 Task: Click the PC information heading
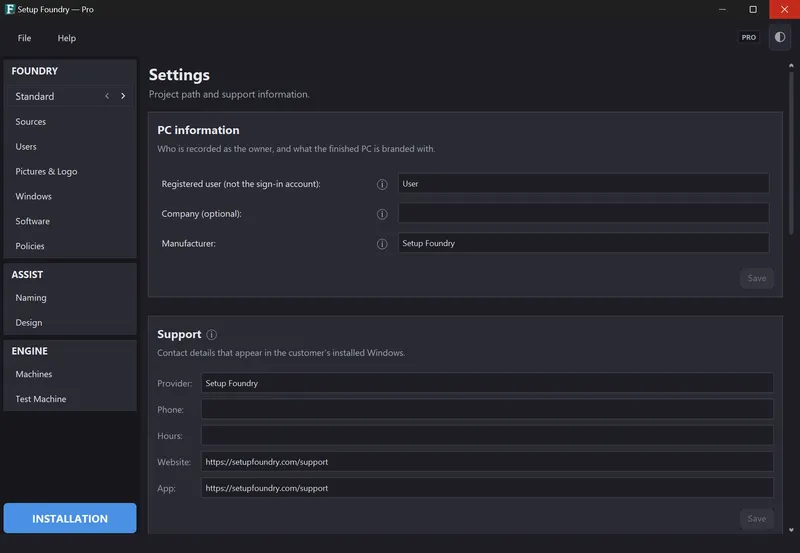pos(198,131)
